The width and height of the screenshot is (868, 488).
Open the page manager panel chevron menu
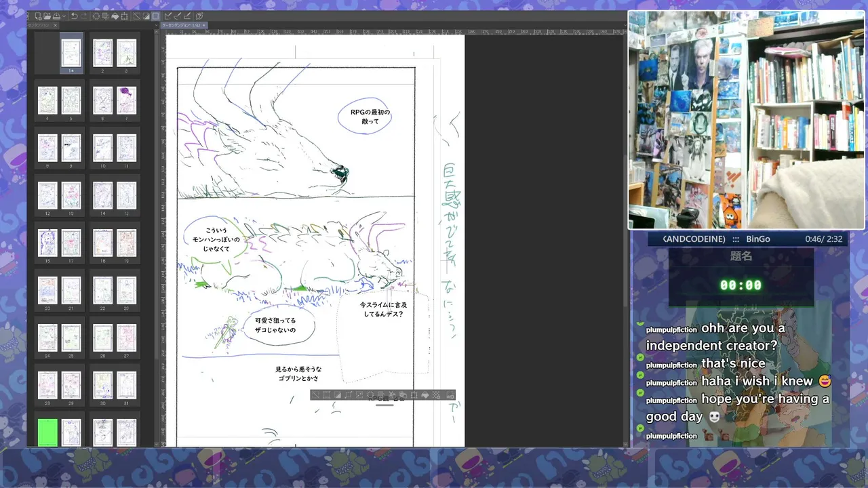(x=156, y=25)
